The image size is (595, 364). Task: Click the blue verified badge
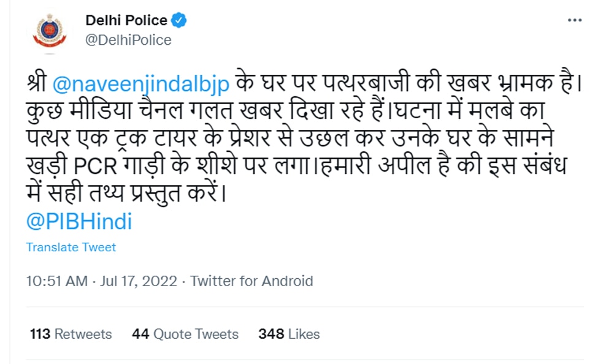pyautogui.click(x=178, y=20)
